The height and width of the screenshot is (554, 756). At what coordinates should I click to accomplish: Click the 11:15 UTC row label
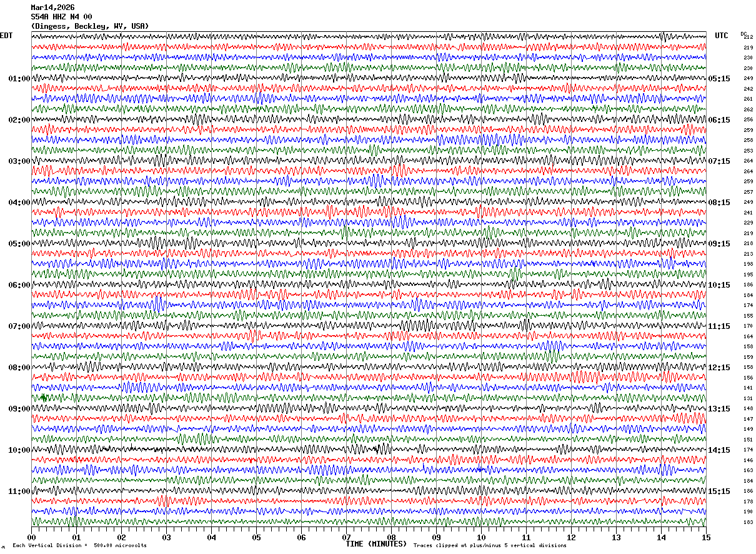click(x=719, y=326)
